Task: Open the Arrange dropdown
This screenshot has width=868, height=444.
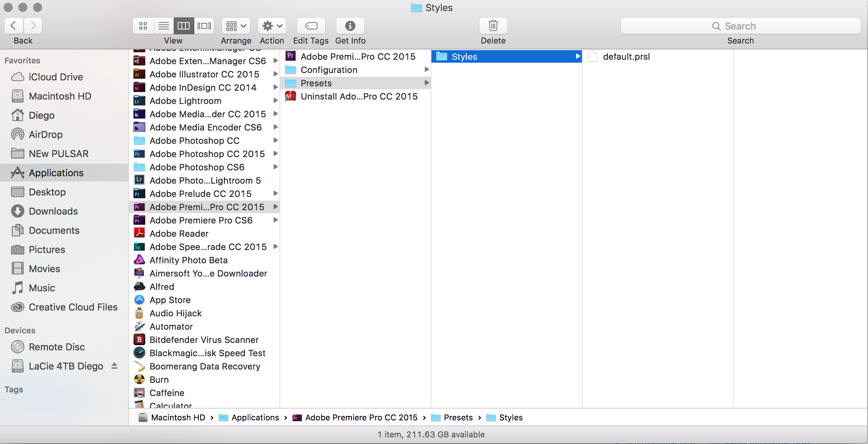Action: [x=236, y=26]
